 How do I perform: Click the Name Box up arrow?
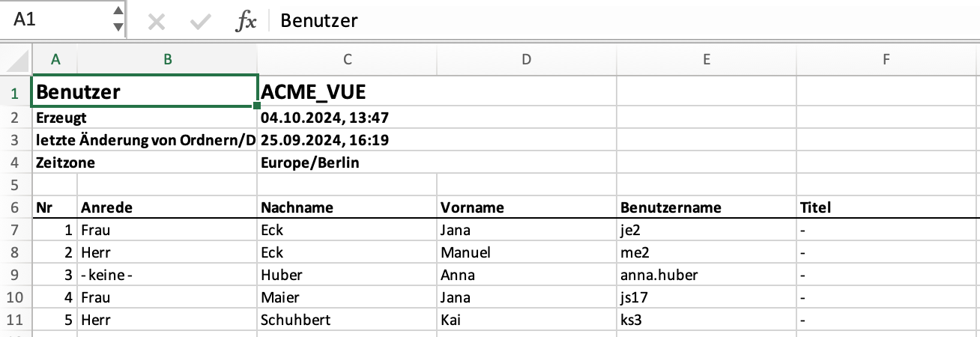(x=117, y=11)
